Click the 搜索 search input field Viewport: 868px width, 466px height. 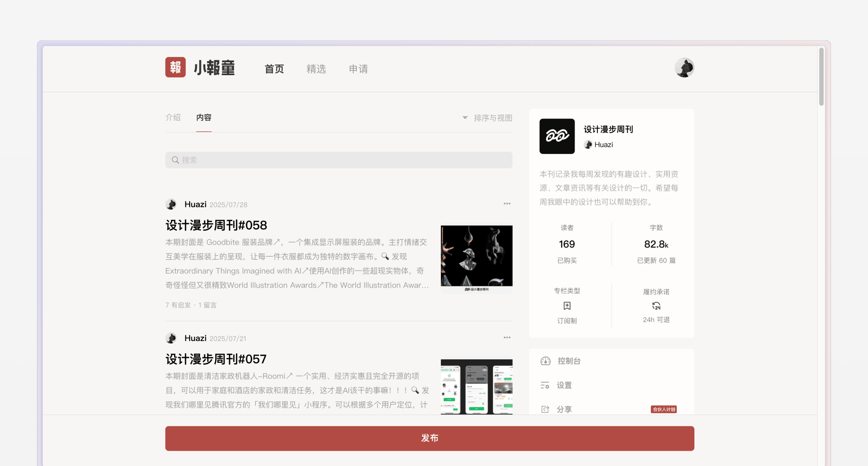click(x=338, y=160)
